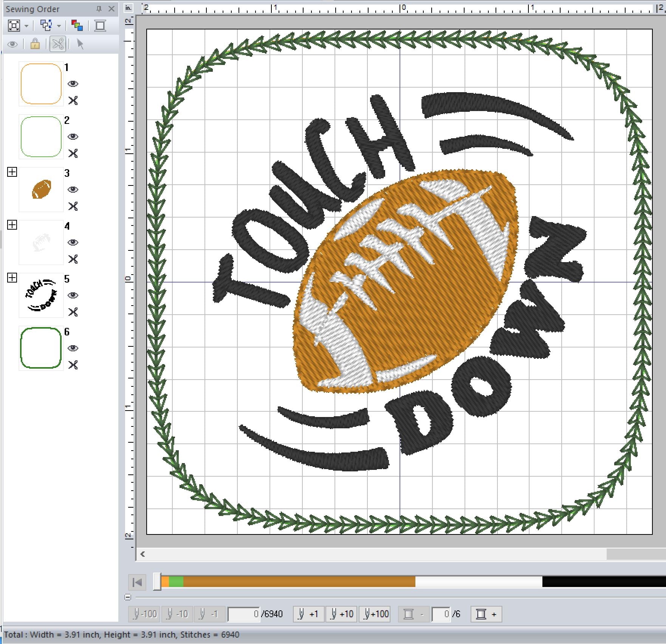Click the red-green-blue color squares icon

[x=77, y=26]
